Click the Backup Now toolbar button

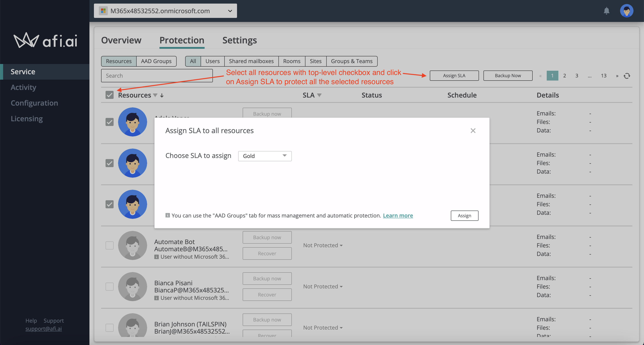pyautogui.click(x=508, y=76)
